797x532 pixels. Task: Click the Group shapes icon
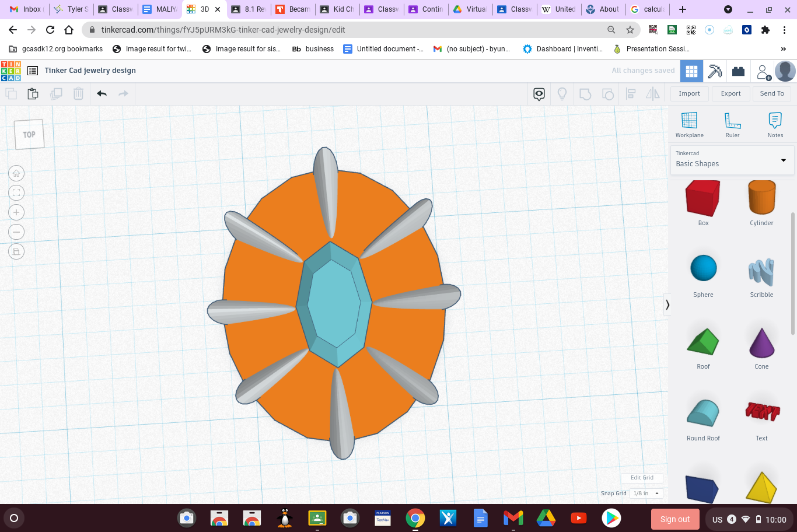tap(585, 93)
